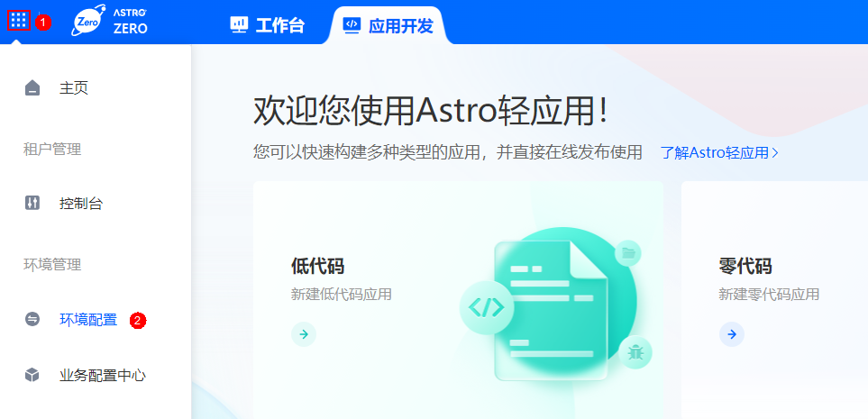This screenshot has height=419, width=868.
Task: Click the Astro Zero planet logo
Action: (88, 21)
